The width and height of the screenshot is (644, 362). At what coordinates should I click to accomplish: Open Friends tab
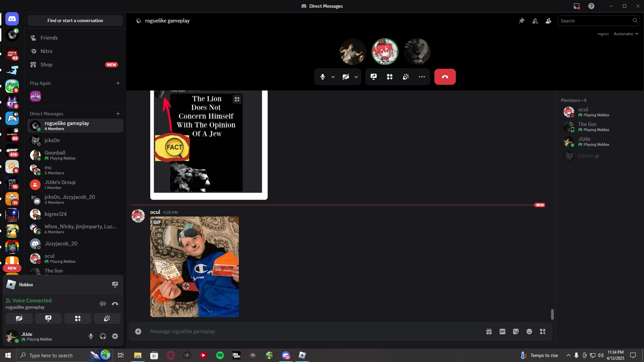tap(75, 38)
